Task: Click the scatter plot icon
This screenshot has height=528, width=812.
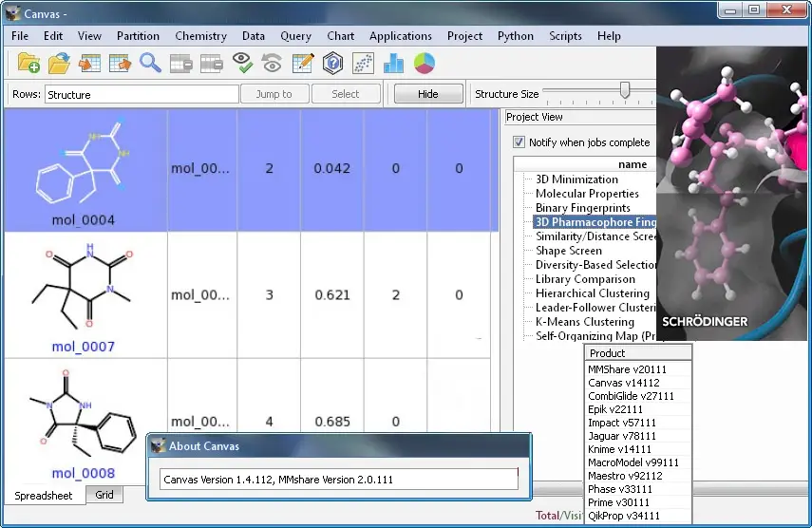Action: (x=363, y=64)
